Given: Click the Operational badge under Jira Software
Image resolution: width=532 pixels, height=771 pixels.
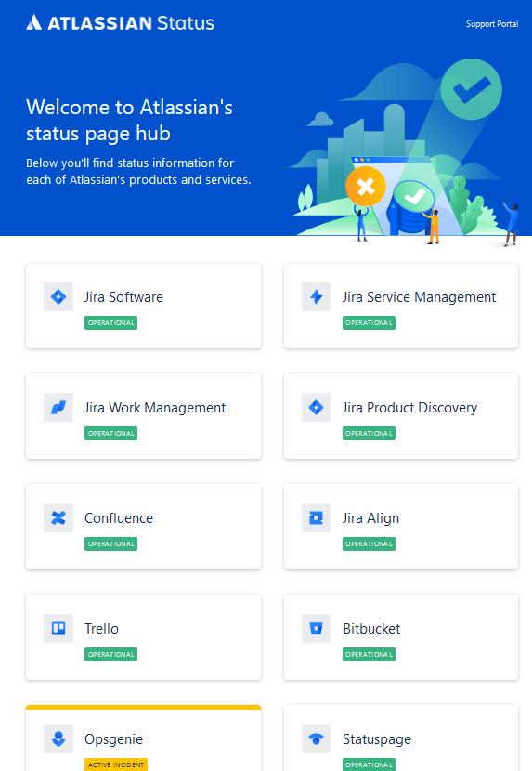Looking at the screenshot, I should pyautogui.click(x=110, y=322).
